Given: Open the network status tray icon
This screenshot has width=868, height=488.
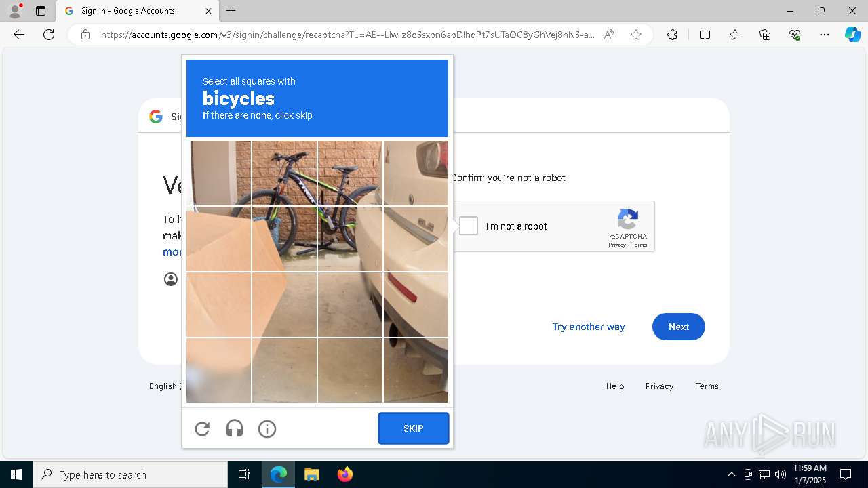Looking at the screenshot, I should 764,474.
